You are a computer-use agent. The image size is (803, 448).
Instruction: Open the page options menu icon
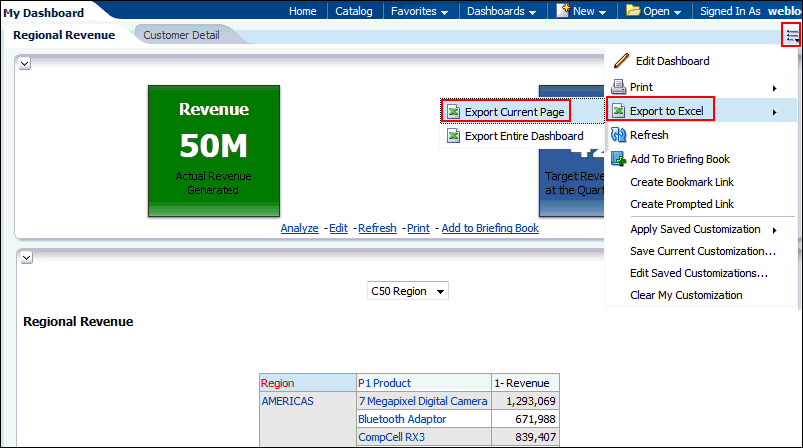click(792, 35)
